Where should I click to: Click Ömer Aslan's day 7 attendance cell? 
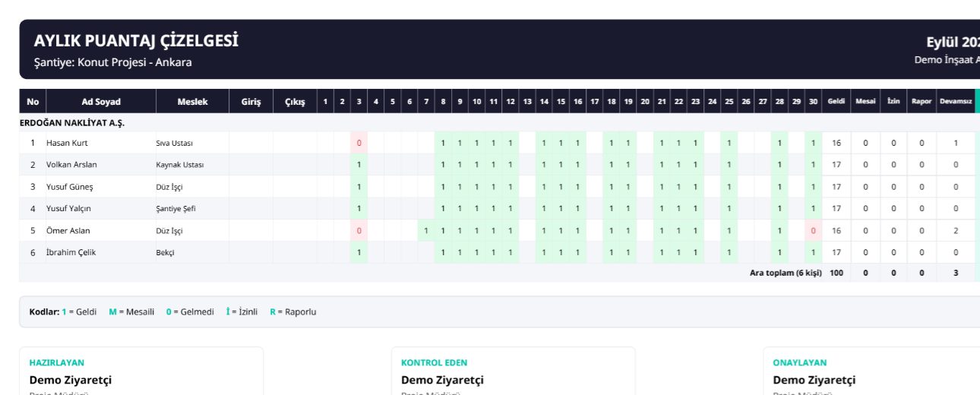click(426, 231)
